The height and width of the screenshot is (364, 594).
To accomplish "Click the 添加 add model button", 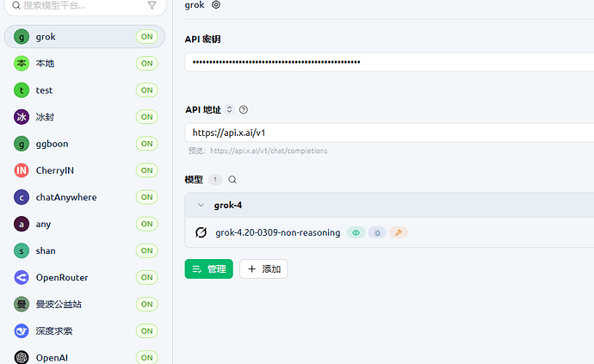I will (263, 269).
